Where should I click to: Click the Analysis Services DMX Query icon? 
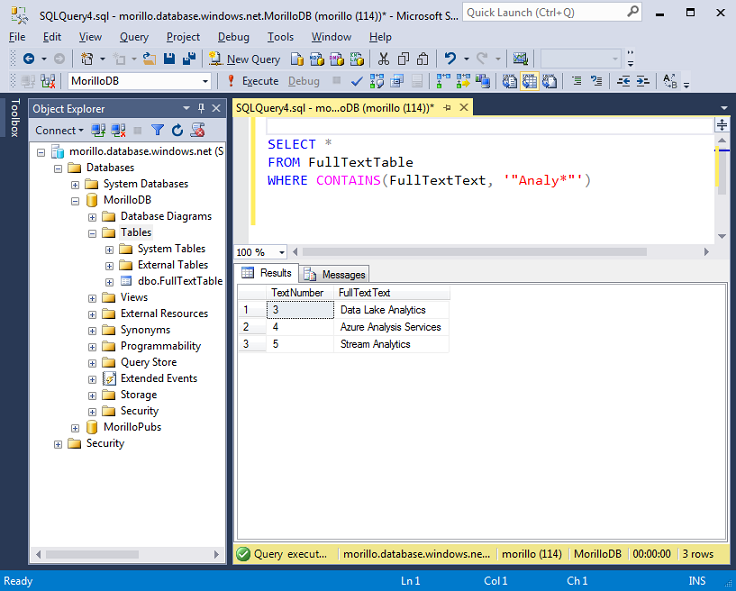(337, 59)
